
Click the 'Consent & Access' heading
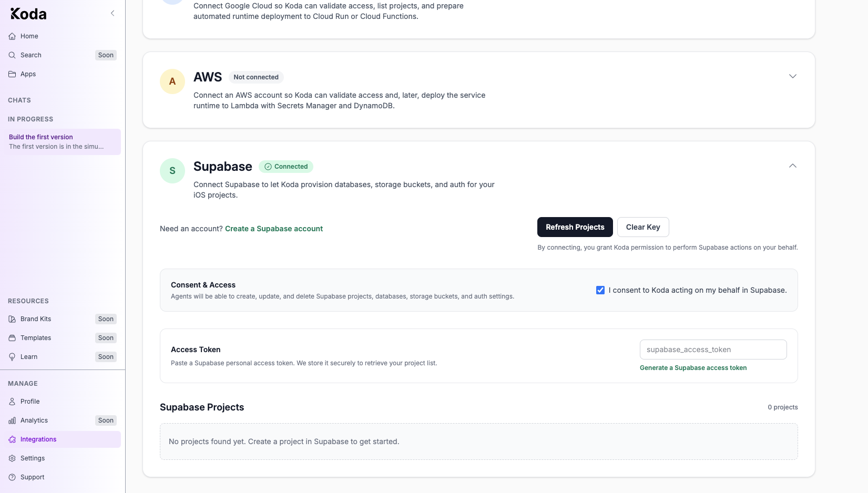point(203,285)
